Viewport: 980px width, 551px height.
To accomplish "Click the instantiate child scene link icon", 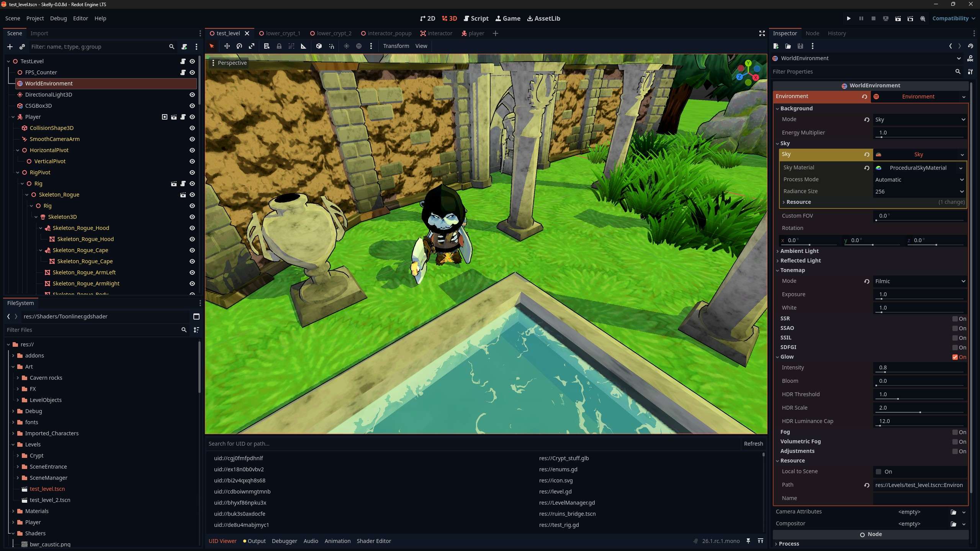I will tap(22, 47).
